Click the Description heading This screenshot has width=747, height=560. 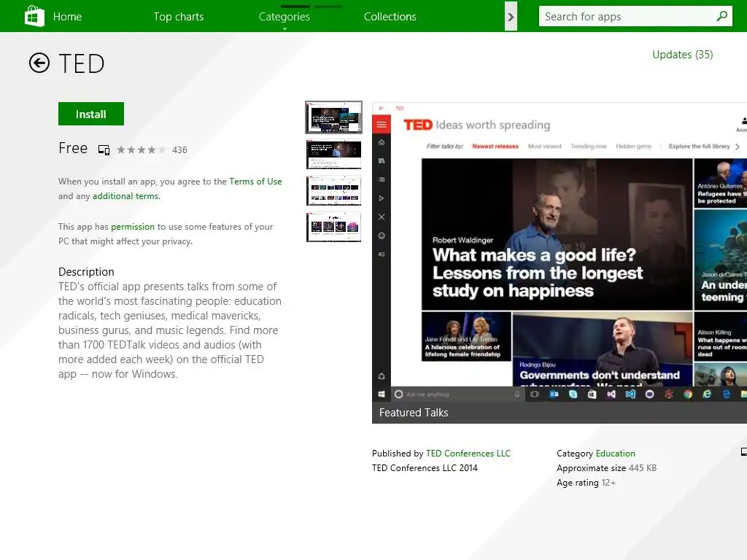pos(86,272)
